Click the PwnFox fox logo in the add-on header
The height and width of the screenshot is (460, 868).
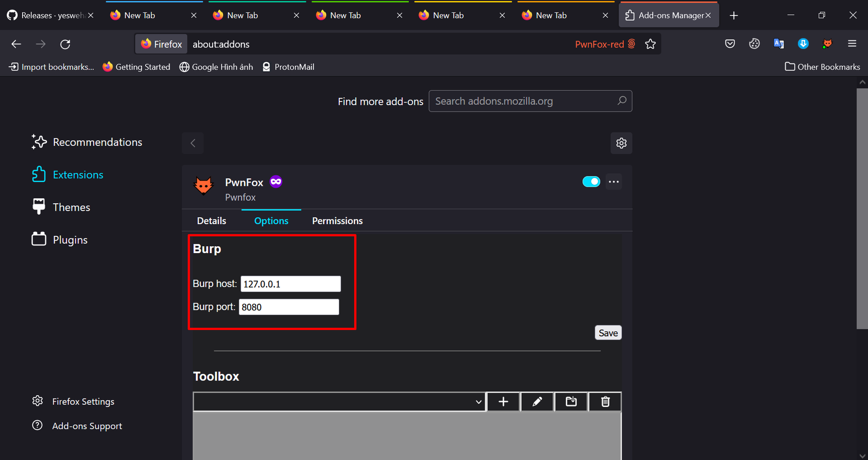coord(204,186)
